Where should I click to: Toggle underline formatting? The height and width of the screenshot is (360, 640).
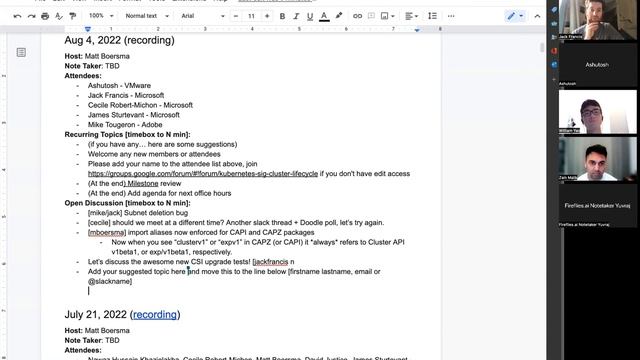[x=310, y=16]
